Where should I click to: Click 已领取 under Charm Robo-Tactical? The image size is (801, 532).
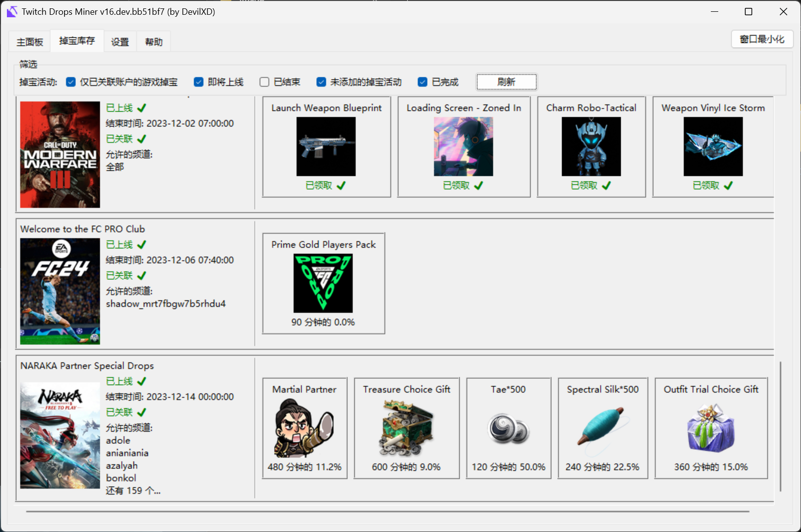tap(591, 185)
